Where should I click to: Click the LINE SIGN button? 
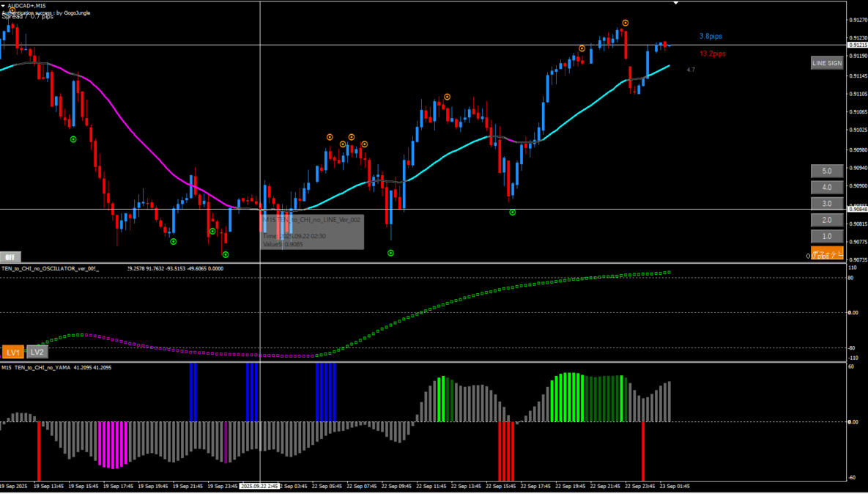[827, 64]
